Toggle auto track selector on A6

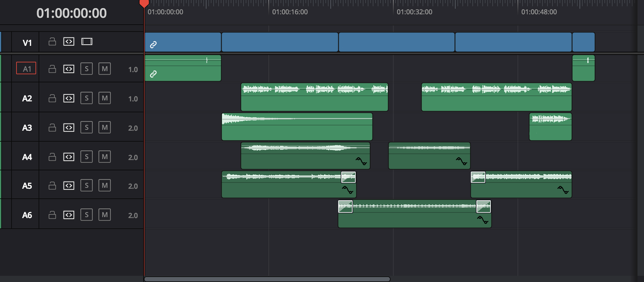pos(69,215)
